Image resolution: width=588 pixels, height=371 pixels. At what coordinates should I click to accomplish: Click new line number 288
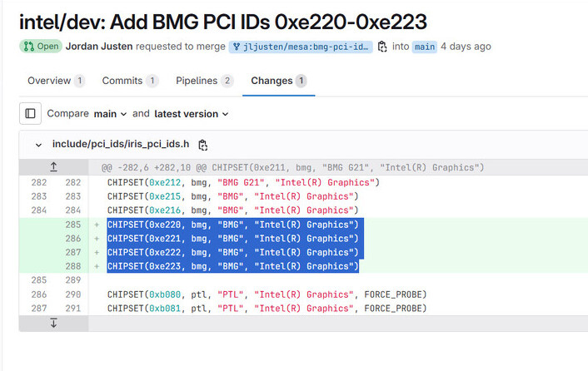pyautogui.click(x=72, y=266)
